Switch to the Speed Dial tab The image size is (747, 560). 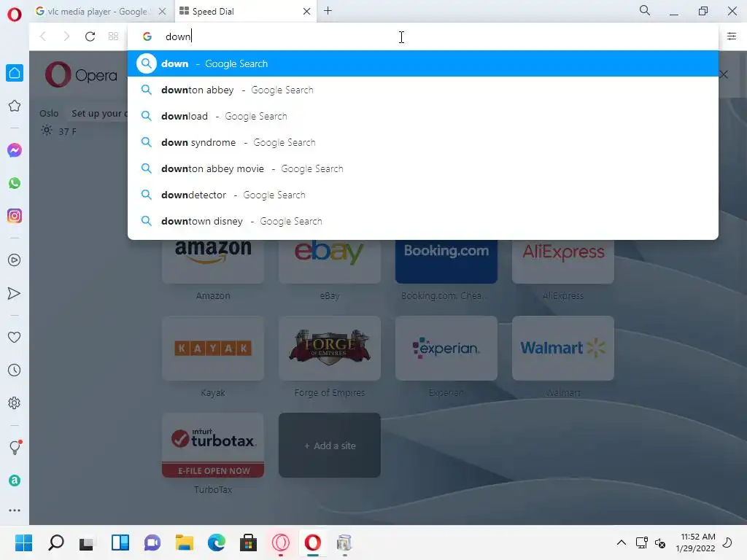pos(240,12)
